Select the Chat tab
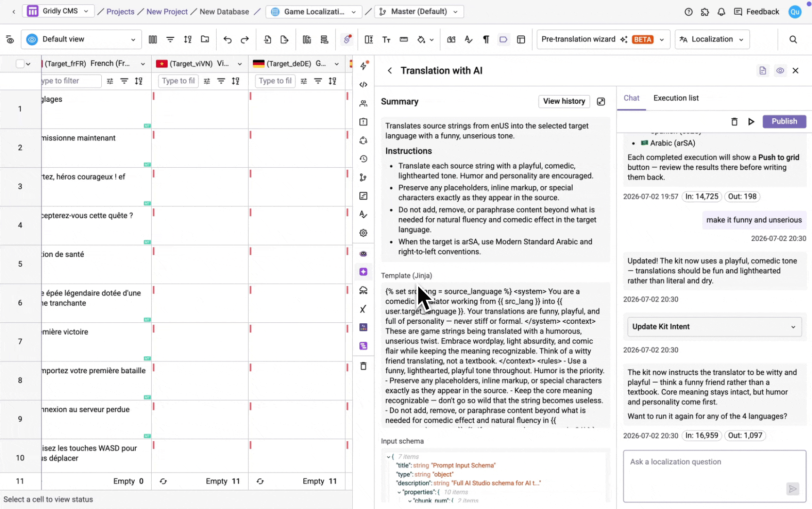This screenshot has width=812, height=509. click(x=631, y=98)
